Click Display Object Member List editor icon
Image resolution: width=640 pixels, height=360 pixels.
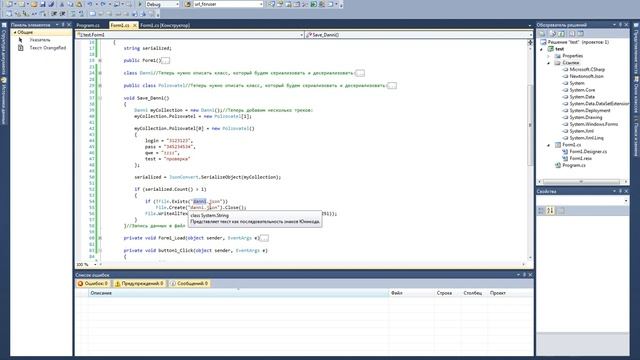coord(9,14)
